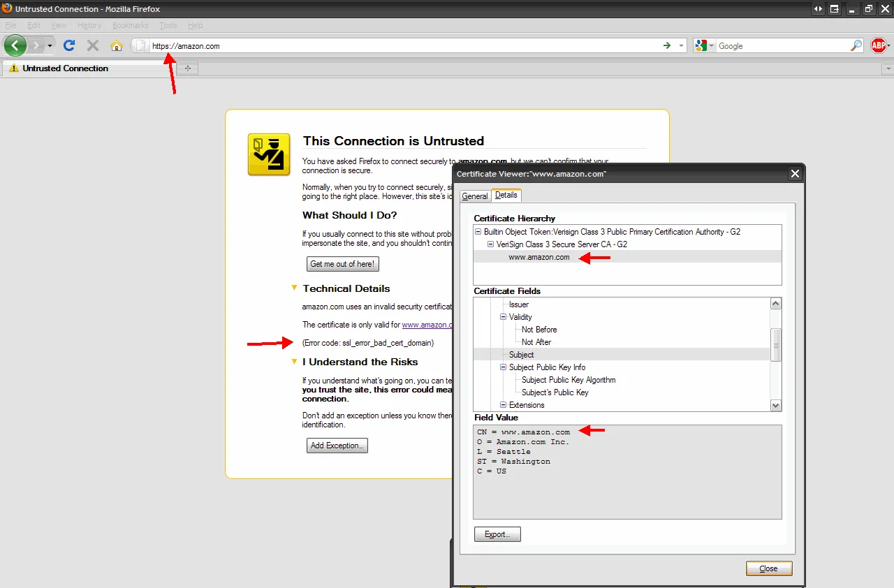
Task: Click the Export... button
Action: pos(497,534)
